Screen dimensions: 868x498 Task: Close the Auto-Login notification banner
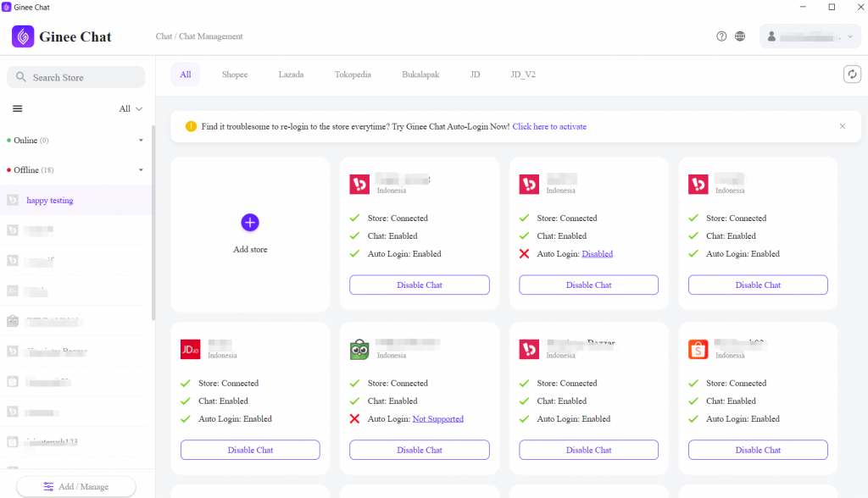pos(843,126)
